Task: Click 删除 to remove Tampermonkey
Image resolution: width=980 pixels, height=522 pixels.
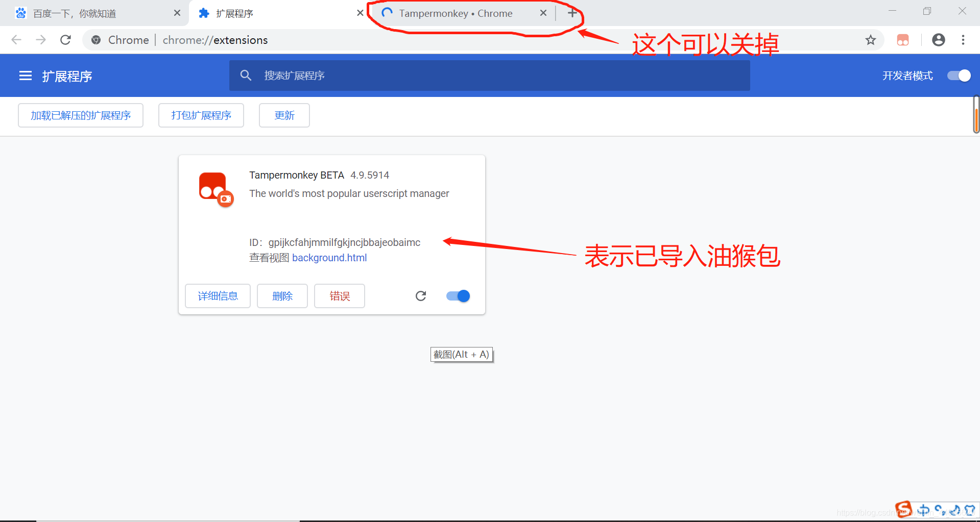Action: coord(282,296)
